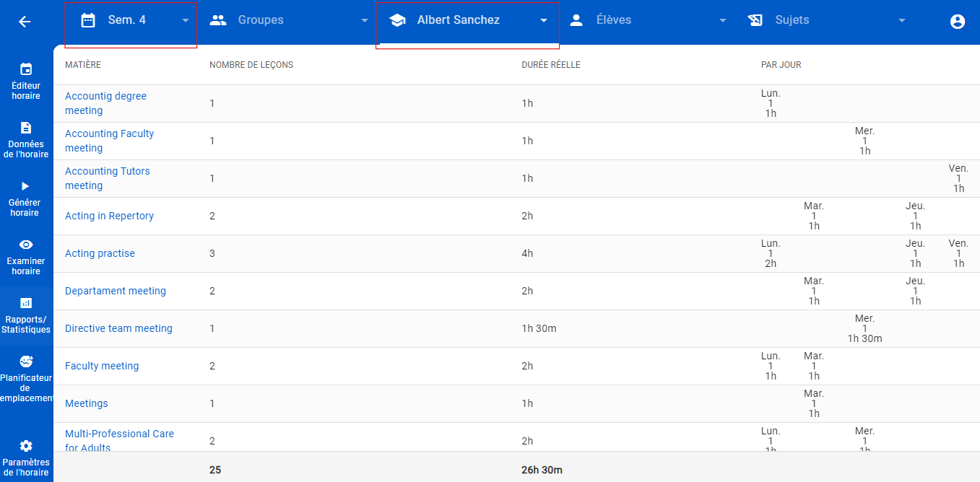The width and height of the screenshot is (980, 482).
Task: Open the Acting practise link
Action: (100, 253)
